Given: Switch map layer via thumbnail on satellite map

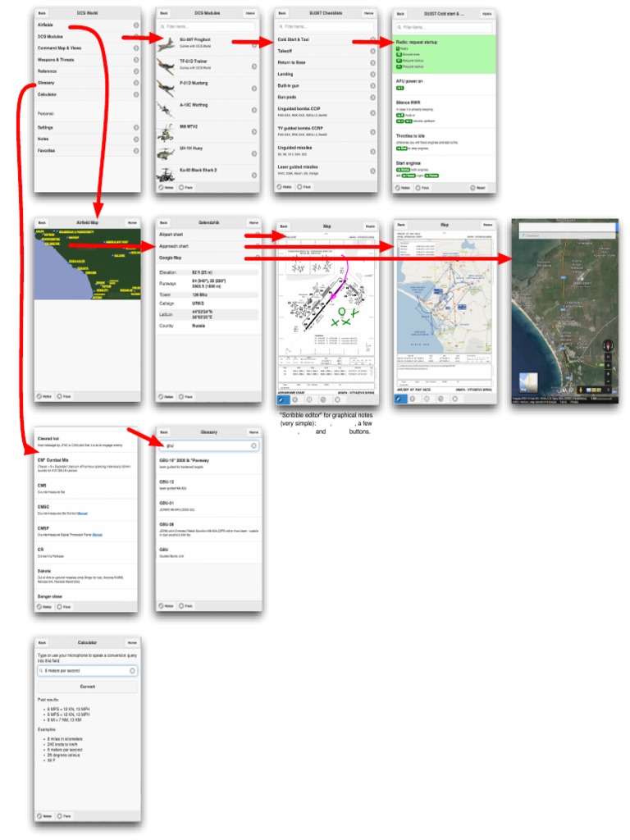Looking at the screenshot, I should coord(528,382).
